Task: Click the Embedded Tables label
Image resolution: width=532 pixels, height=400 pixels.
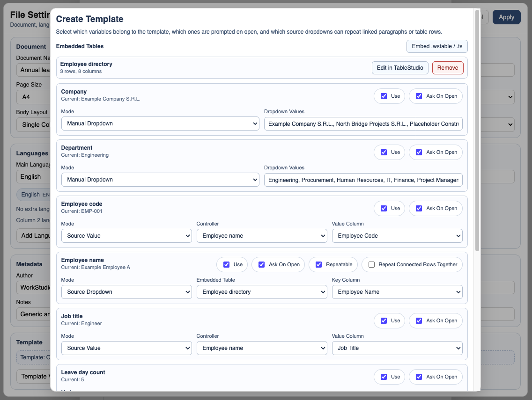Action: point(80,46)
